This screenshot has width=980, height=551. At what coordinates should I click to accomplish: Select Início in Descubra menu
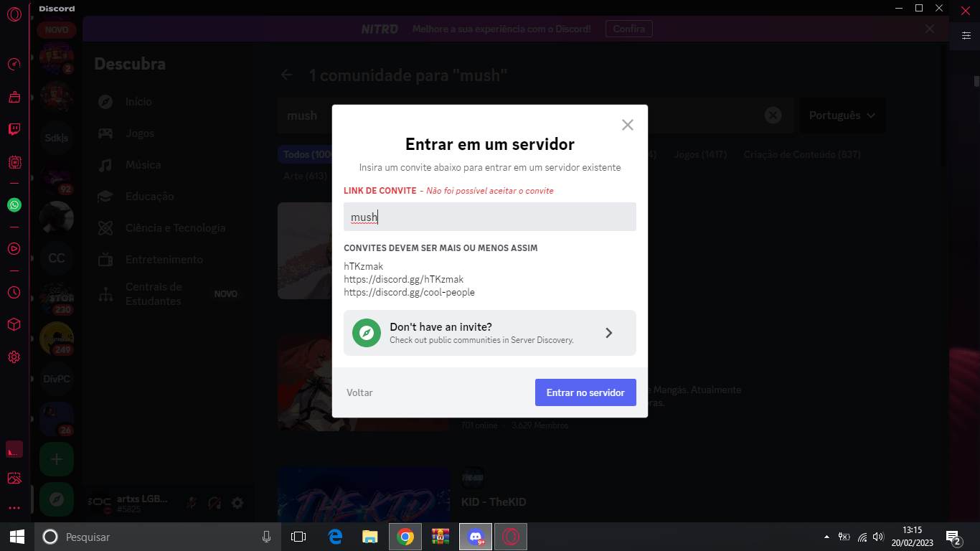168,102
